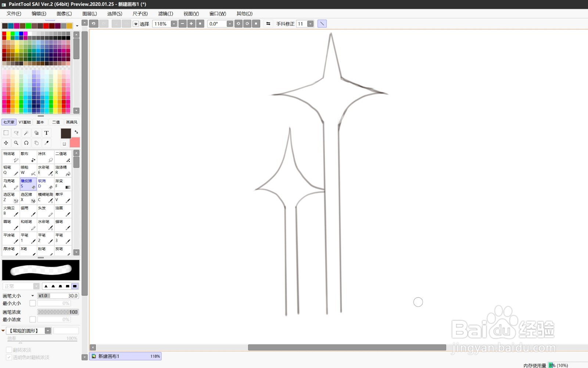This screenshot has width=588, height=368.
Task: Select the fourth brush edge shape
Action: click(68, 286)
